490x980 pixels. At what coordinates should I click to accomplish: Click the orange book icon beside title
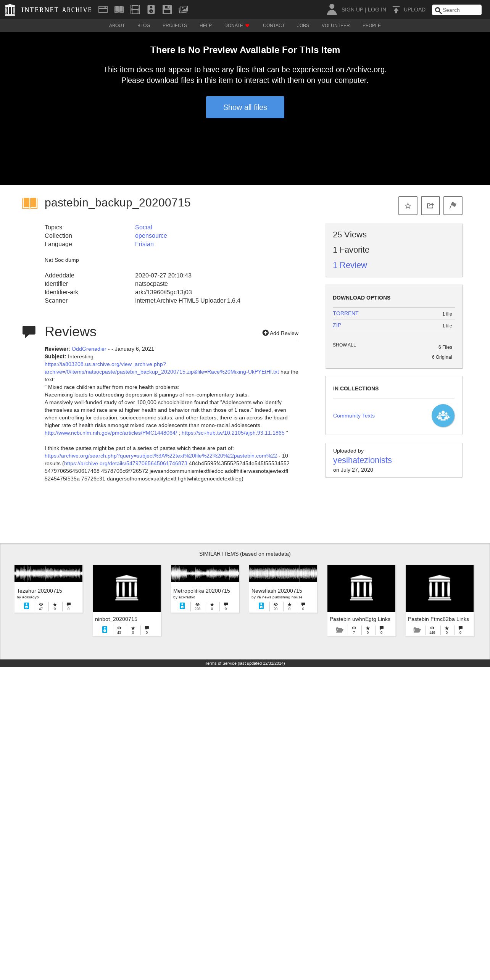pos(30,203)
